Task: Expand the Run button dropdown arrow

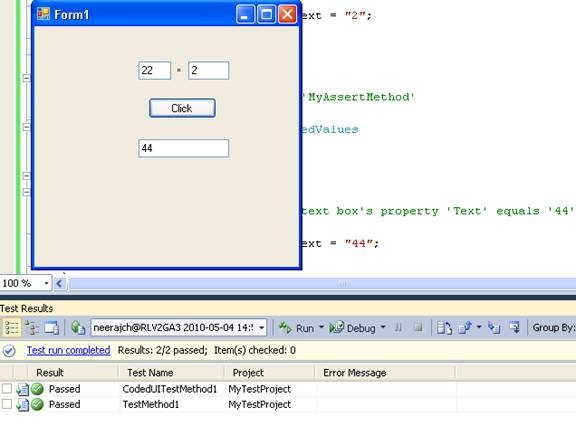Action: (321, 327)
